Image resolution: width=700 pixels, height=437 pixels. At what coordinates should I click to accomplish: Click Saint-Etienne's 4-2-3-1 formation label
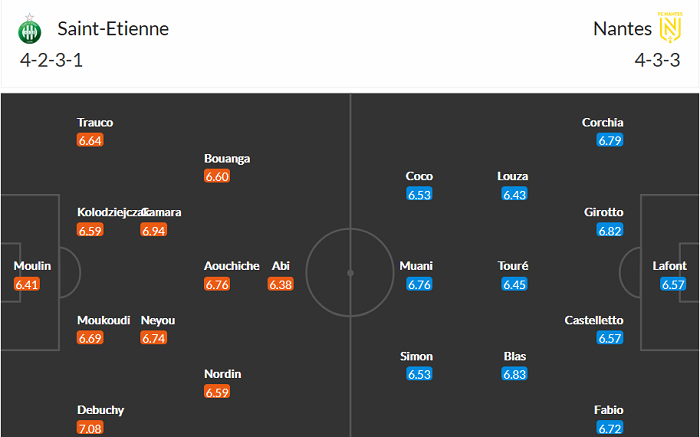point(52,60)
